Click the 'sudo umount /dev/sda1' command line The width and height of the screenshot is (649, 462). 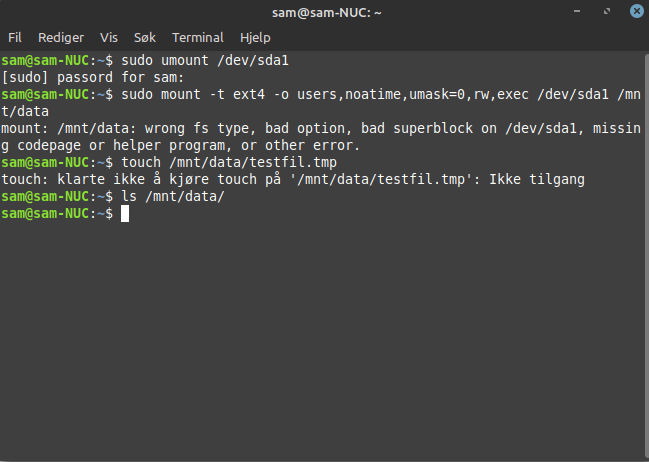pyautogui.click(x=205, y=60)
